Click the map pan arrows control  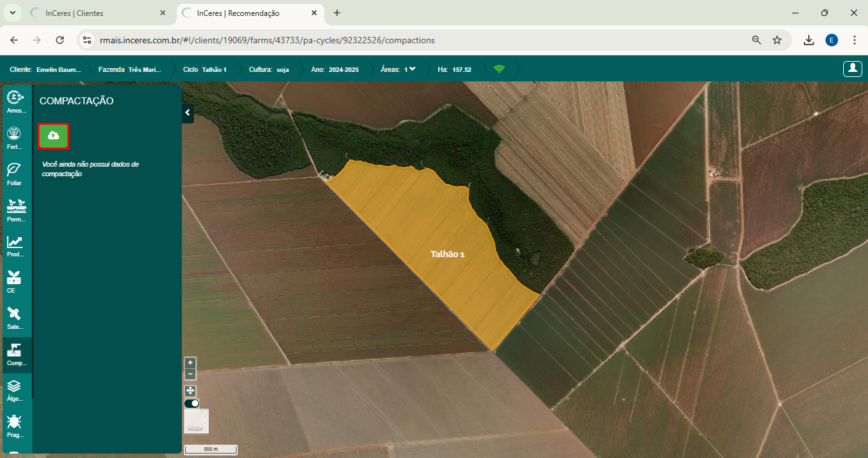190,391
